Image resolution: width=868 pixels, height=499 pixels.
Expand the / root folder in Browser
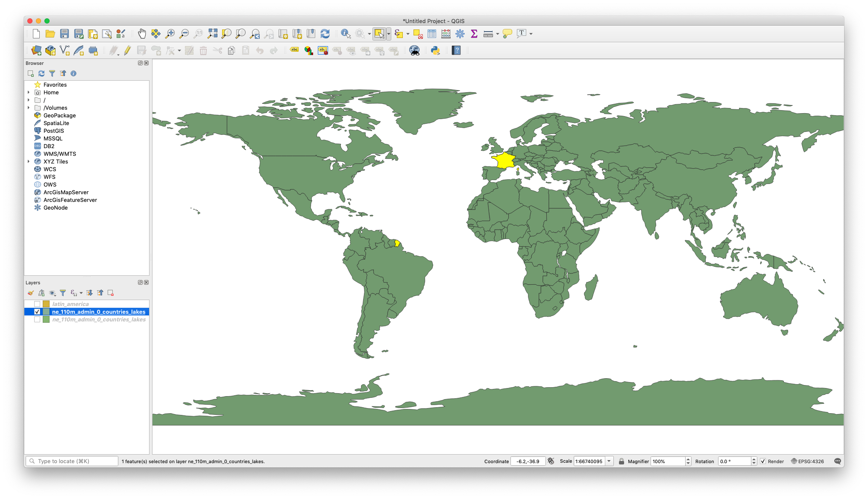[x=29, y=100]
